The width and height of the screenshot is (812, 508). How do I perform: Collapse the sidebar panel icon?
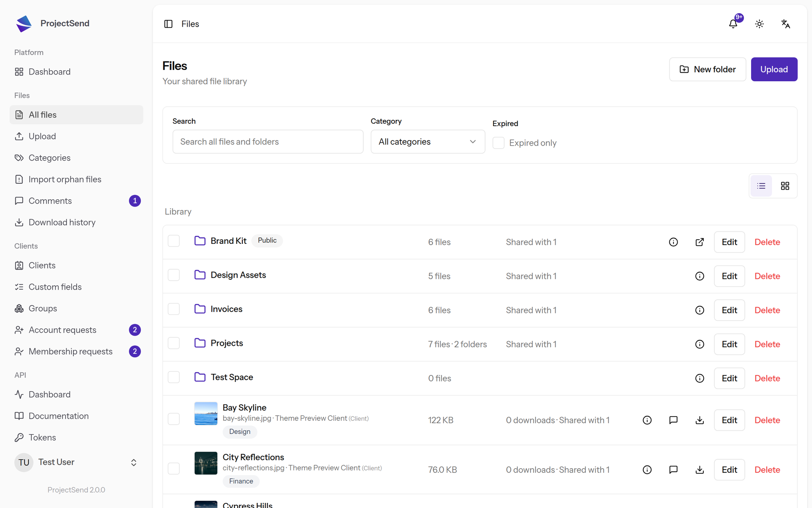[x=168, y=24]
